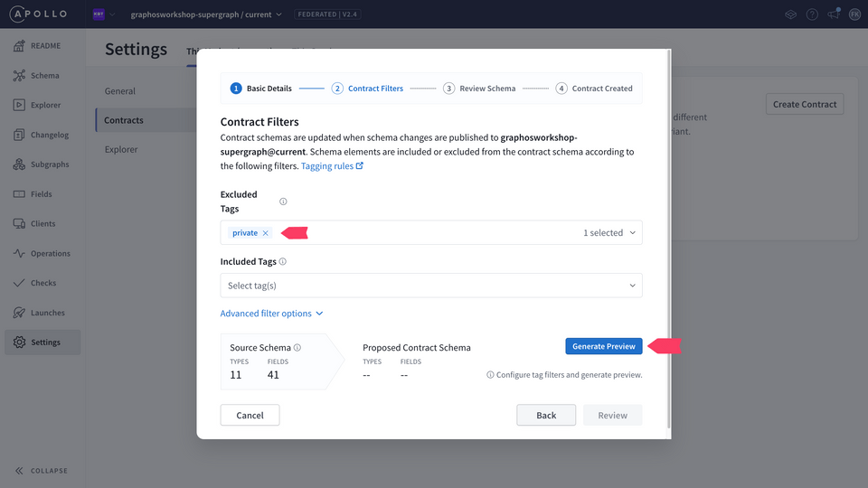Go to Changelog in the sidebar
The height and width of the screenshot is (488, 868).
point(42,135)
